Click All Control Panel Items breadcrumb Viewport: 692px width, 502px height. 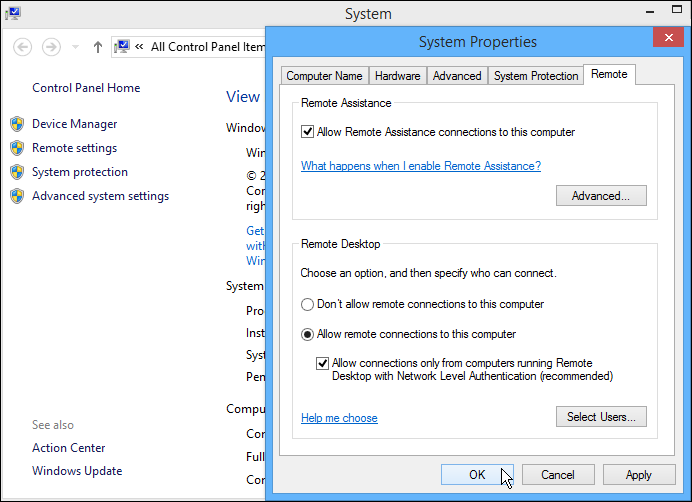pos(208,47)
